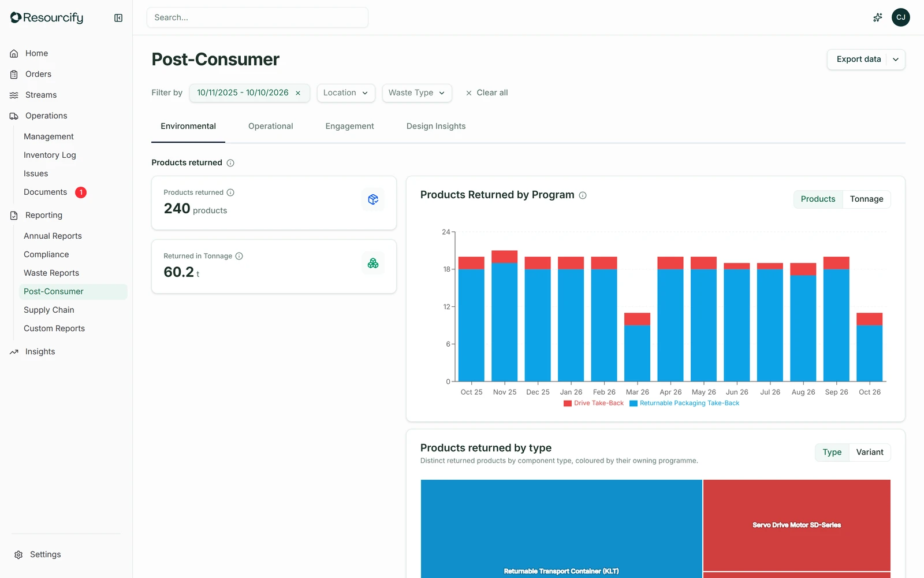
Task: Click the Reporting document icon
Action: 14,215
